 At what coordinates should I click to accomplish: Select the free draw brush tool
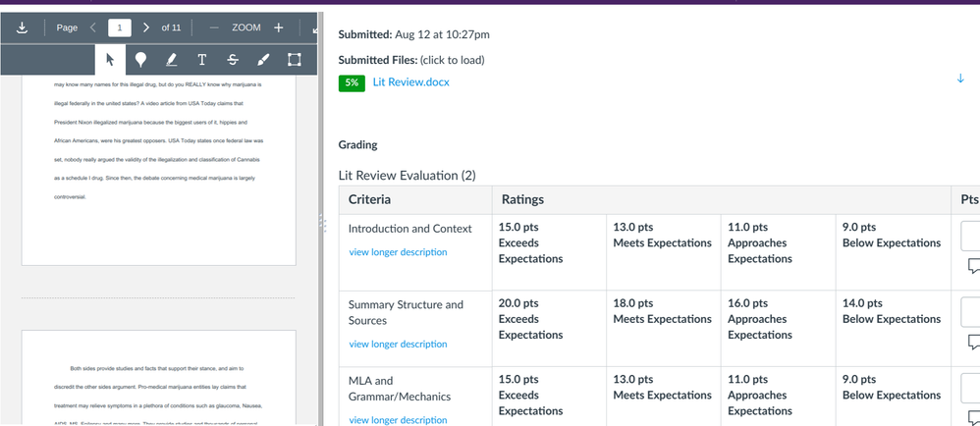click(263, 59)
